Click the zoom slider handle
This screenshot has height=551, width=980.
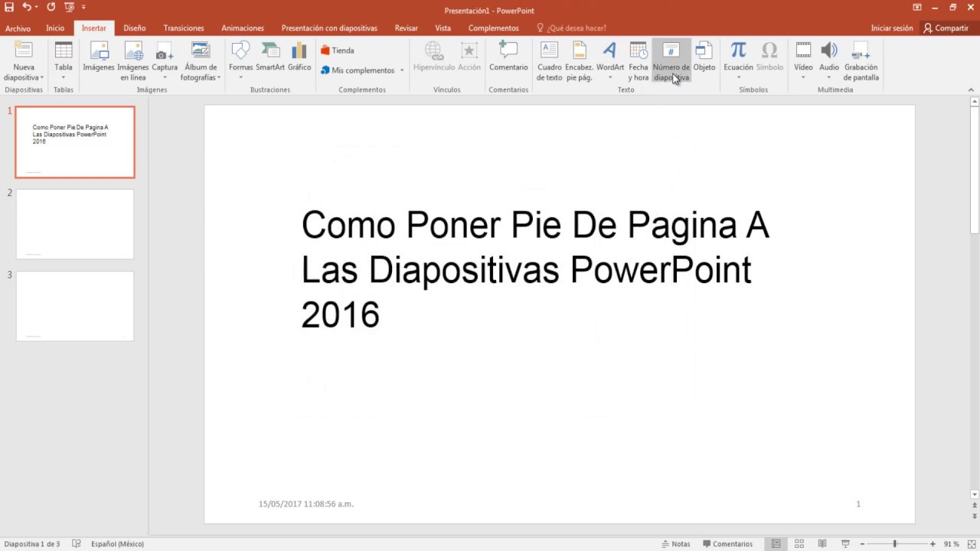pyautogui.click(x=894, y=544)
